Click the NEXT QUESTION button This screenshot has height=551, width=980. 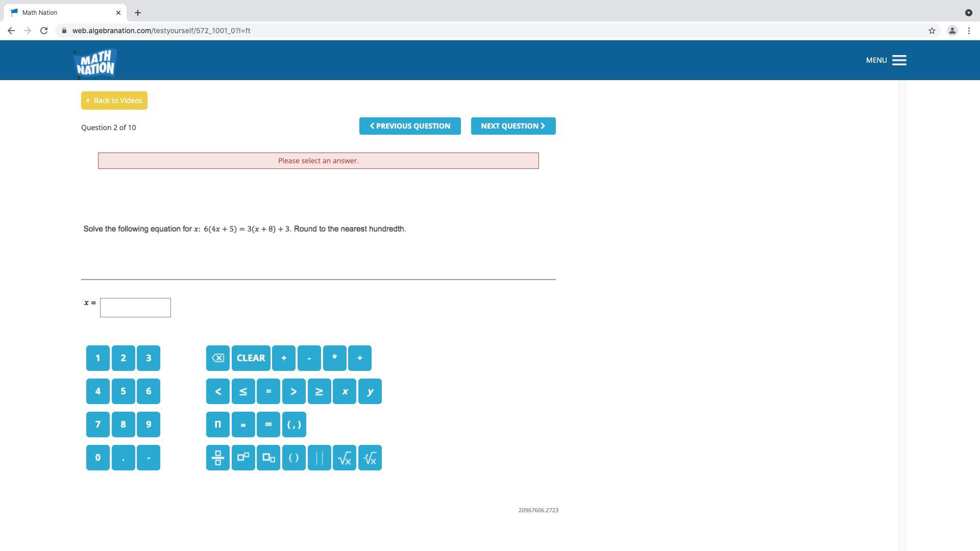click(x=513, y=126)
